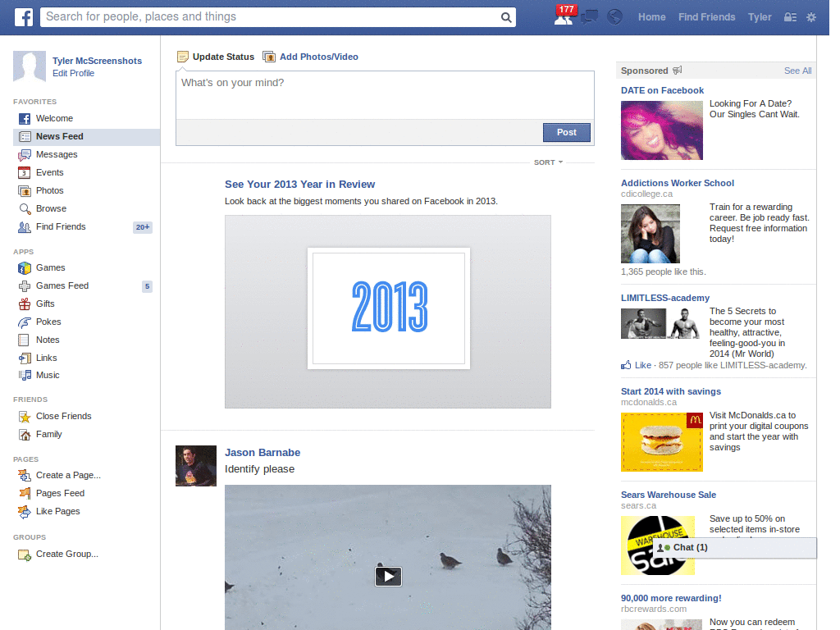Viewport: 840px width, 630px height.
Task: Open privacy shortcuts lock icon
Action: pyautogui.click(x=790, y=17)
